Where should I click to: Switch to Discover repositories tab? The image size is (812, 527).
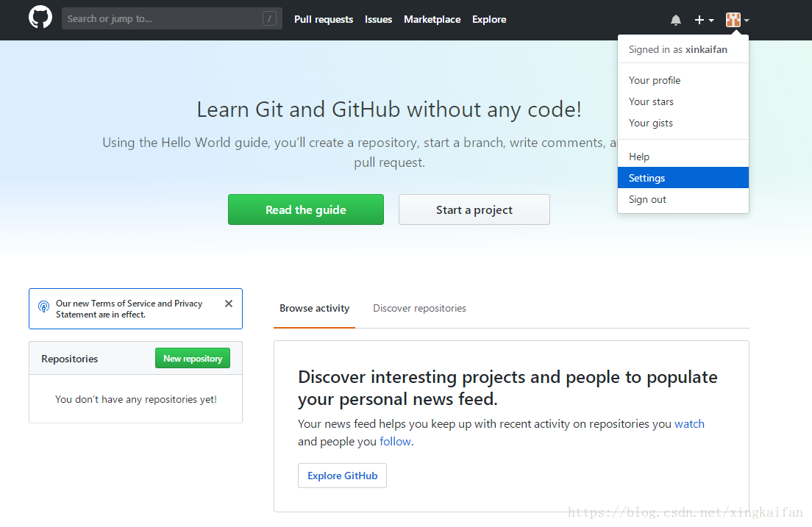click(x=419, y=309)
